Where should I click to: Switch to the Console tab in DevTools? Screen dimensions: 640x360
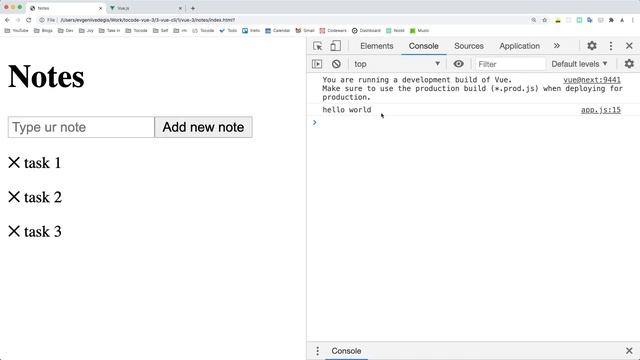423,46
